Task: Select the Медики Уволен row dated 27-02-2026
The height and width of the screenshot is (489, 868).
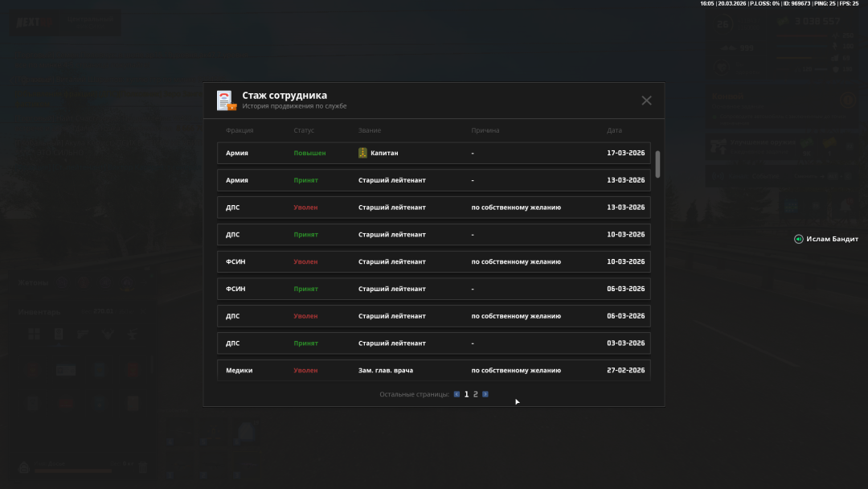Action: tap(433, 370)
